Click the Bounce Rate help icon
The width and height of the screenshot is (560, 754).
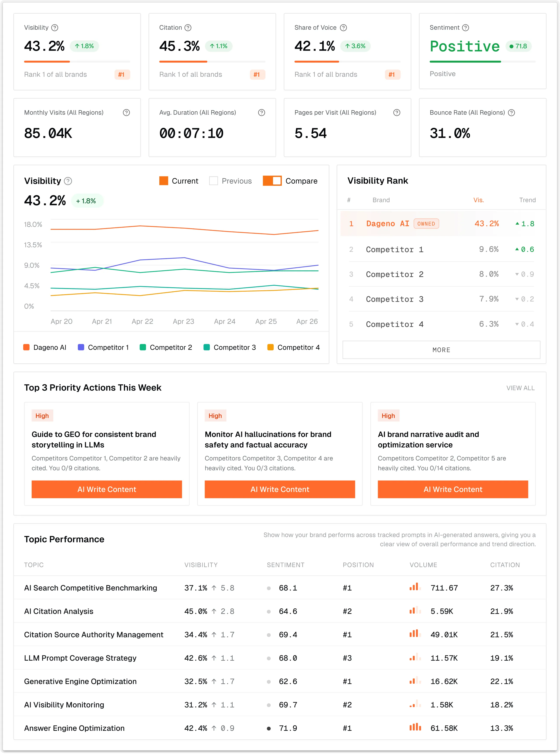point(511,113)
